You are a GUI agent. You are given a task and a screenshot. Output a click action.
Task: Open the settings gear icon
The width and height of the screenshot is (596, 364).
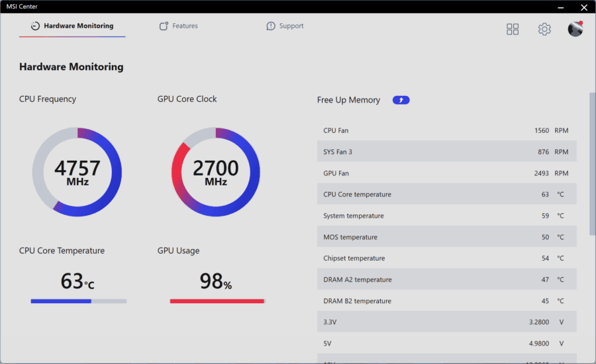(544, 29)
